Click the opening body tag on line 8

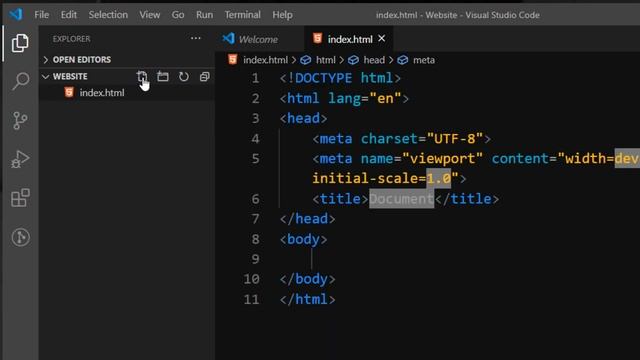pos(303,239)
